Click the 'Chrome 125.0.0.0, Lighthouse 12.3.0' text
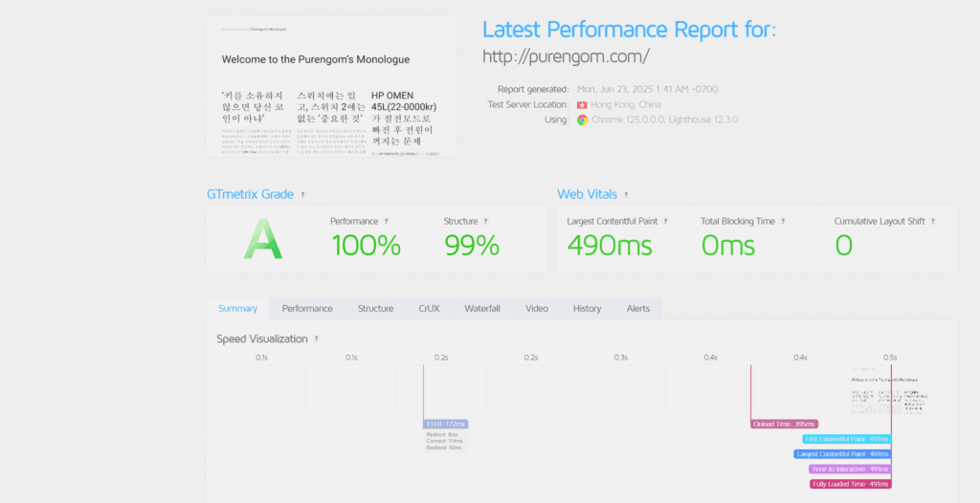The image size is (980, 503). coord(665,120)
